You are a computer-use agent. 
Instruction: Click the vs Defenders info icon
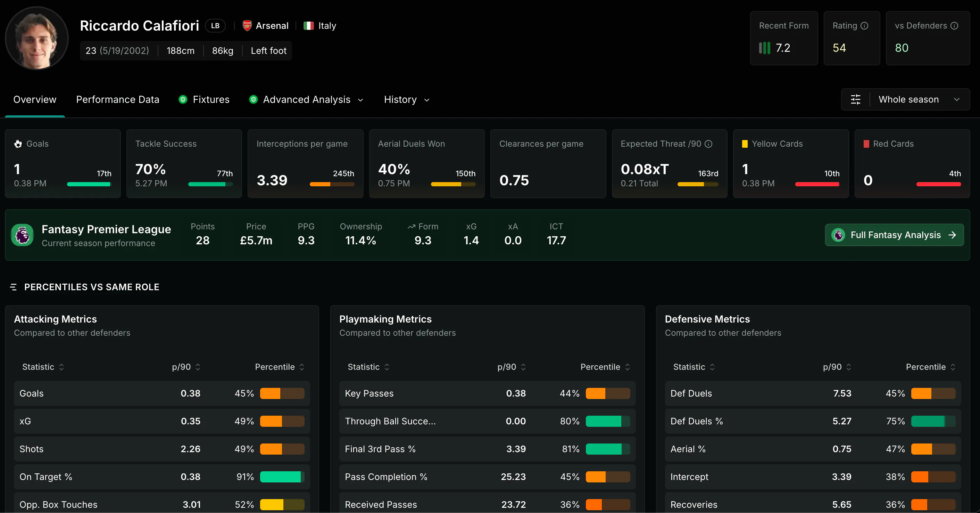click(954, 25)
